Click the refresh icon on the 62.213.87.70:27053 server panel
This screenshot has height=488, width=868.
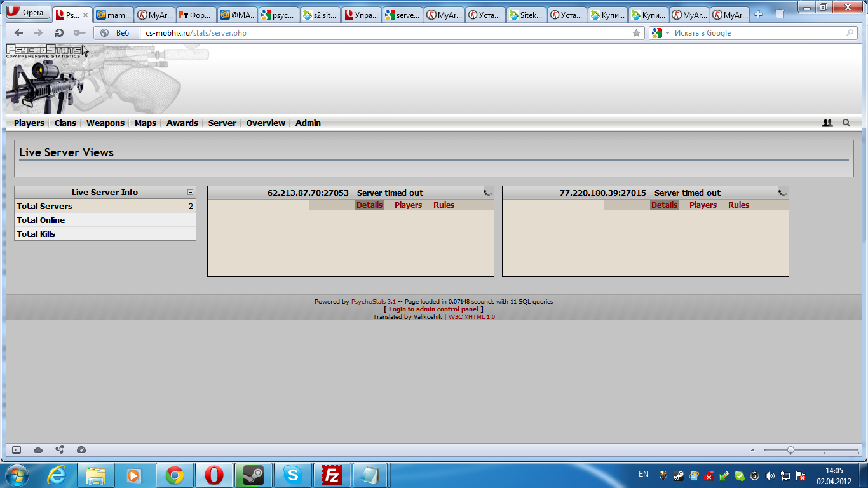click(487, 193)
